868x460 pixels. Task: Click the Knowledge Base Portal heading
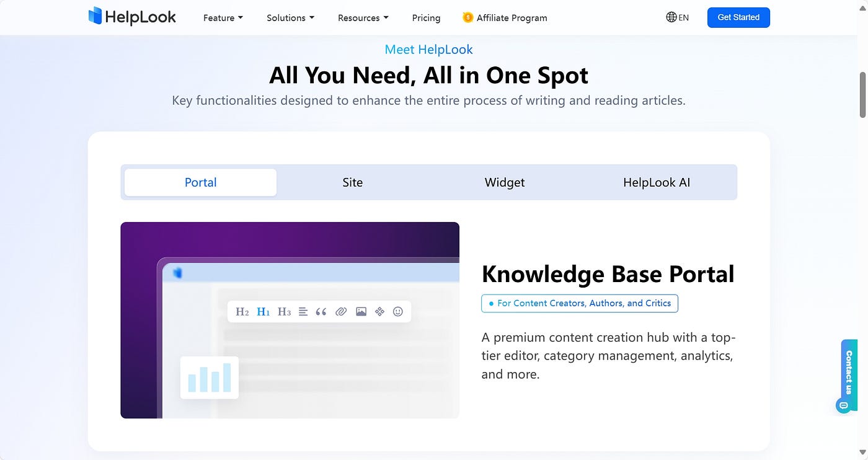(608, 274)
